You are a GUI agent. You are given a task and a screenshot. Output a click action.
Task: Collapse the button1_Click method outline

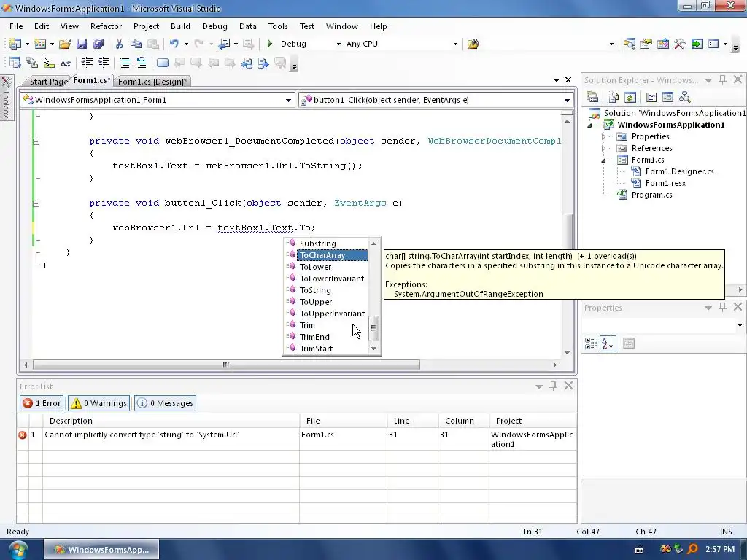tap(36, 203)
